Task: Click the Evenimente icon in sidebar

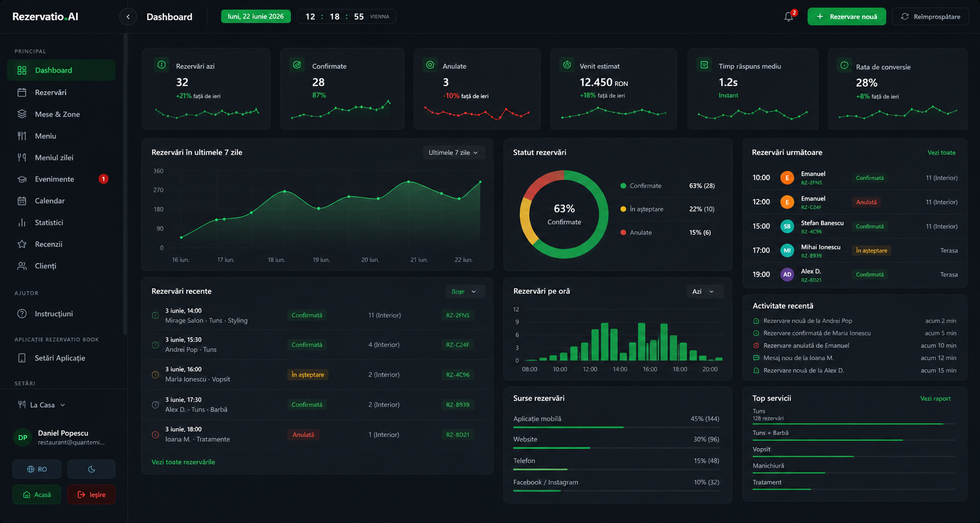Action: click(22, 179)
